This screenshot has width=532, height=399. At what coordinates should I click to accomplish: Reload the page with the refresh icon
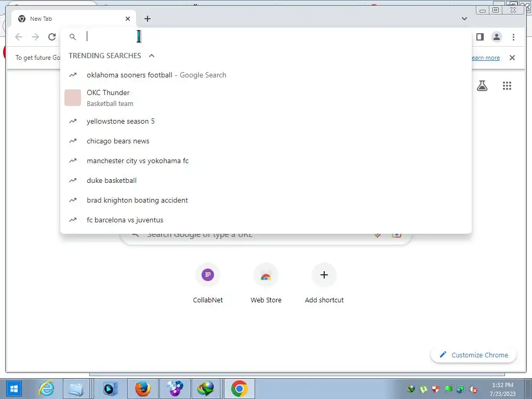(x=52, y=37)
